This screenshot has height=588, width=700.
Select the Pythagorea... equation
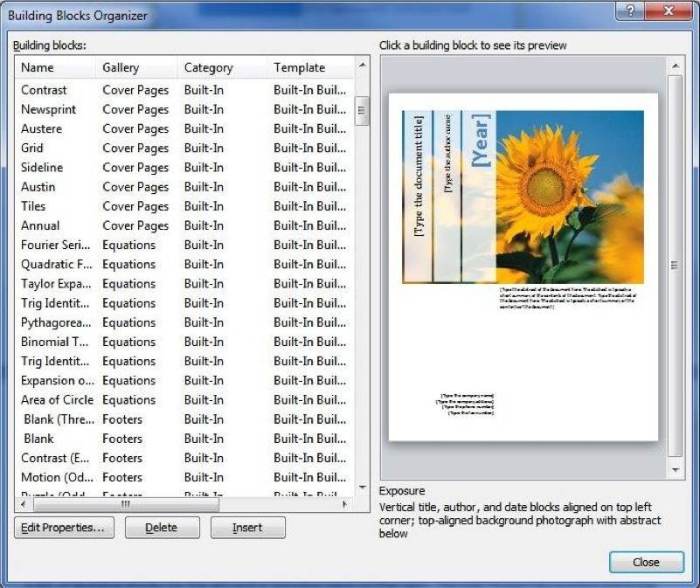pyautogui.click(x=184, y=322)
